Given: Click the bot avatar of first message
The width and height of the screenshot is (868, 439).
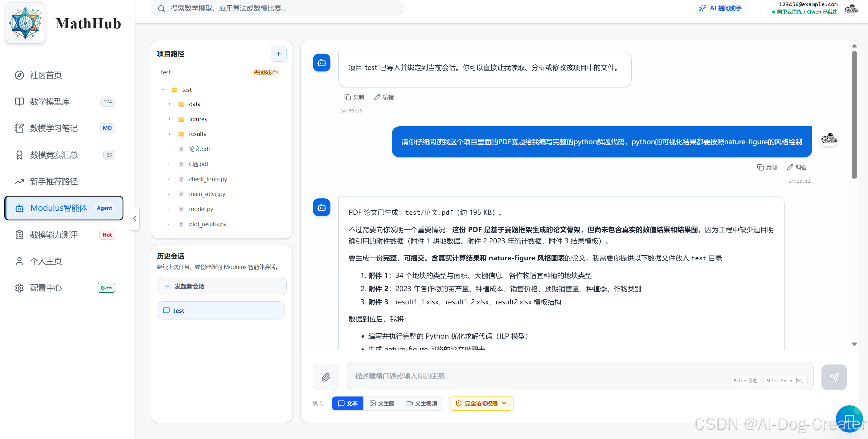Looking at the screenshot, I should click(321, 63).
